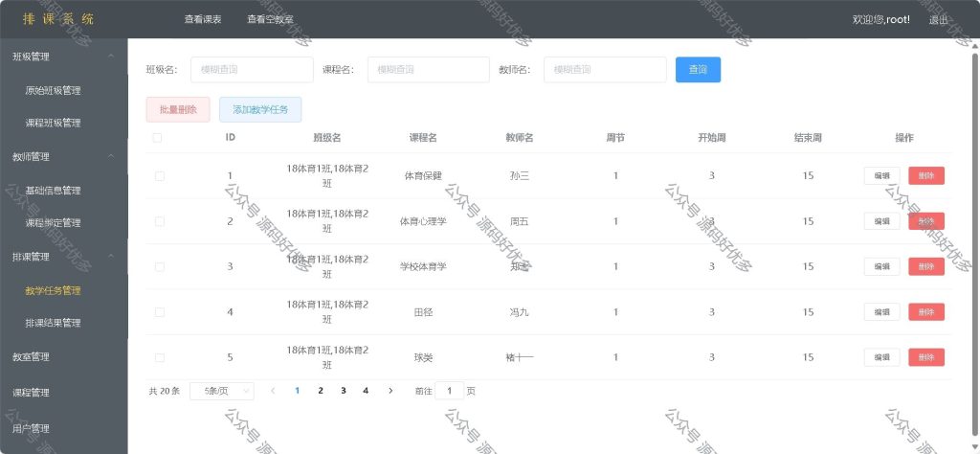This screenshot has width=980, height=454.
Task: Click the 排课系统 logo title
Action: (58, 19)
